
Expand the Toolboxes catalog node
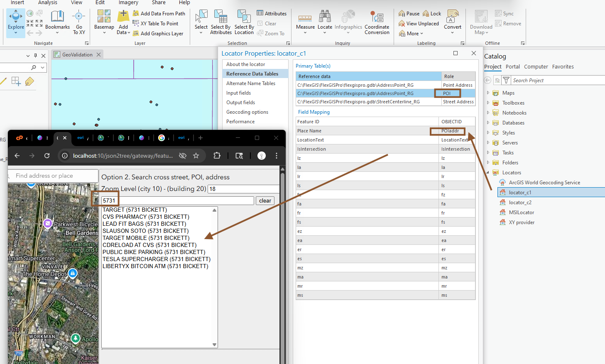[488, 103]
